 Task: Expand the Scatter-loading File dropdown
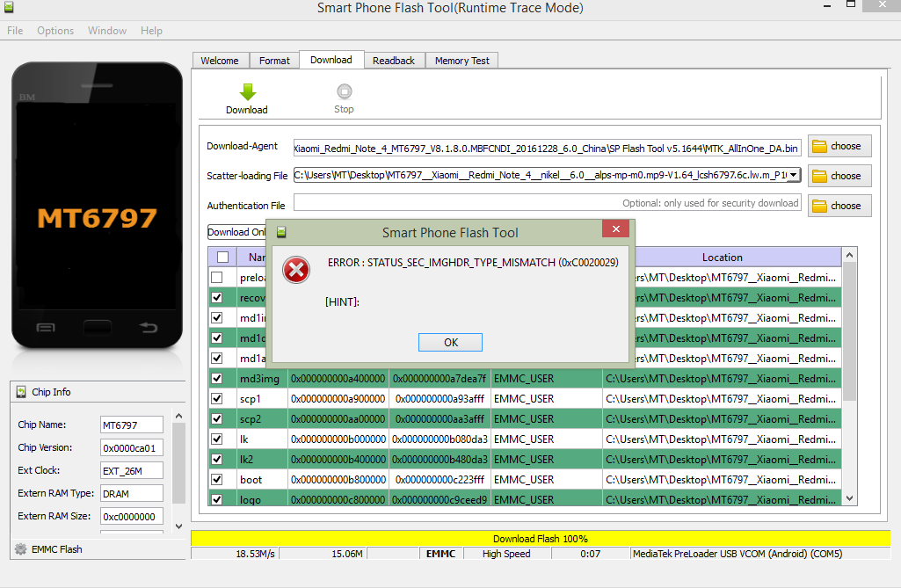(793, 175)
